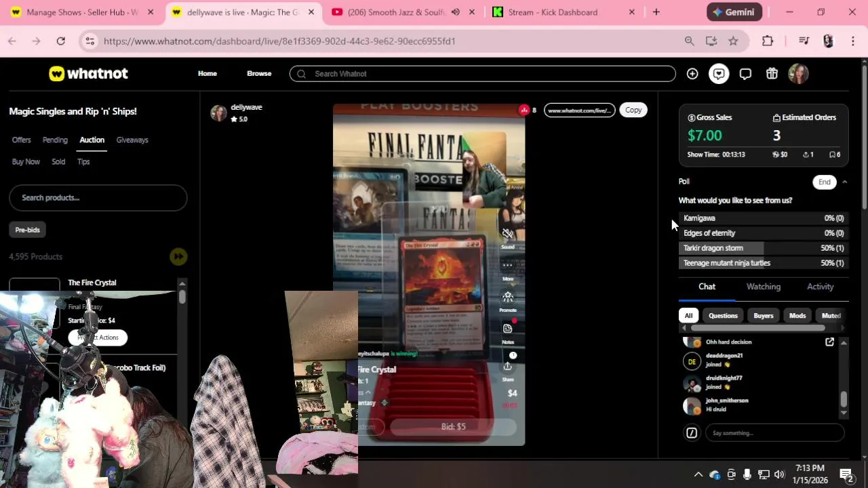
Task: Open the Chrome three-dot menu
Action: 852,41
